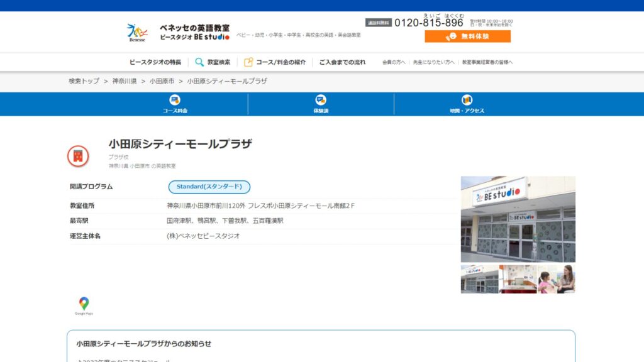Image resolution: width=644 pixels, height=362 pixels.
Task: Click the address text 神奈川県小田原市前川120外
Action: (x=206, y=206)
